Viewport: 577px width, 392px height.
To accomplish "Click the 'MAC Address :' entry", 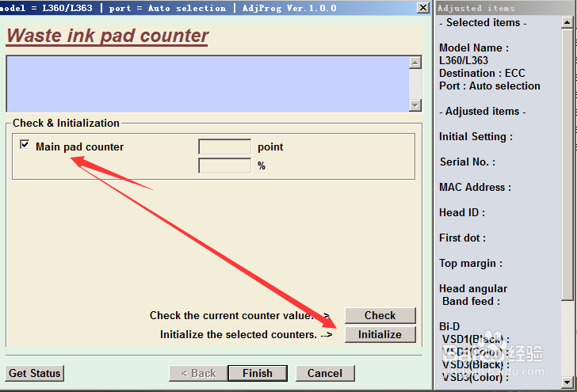I will point(475,187).
